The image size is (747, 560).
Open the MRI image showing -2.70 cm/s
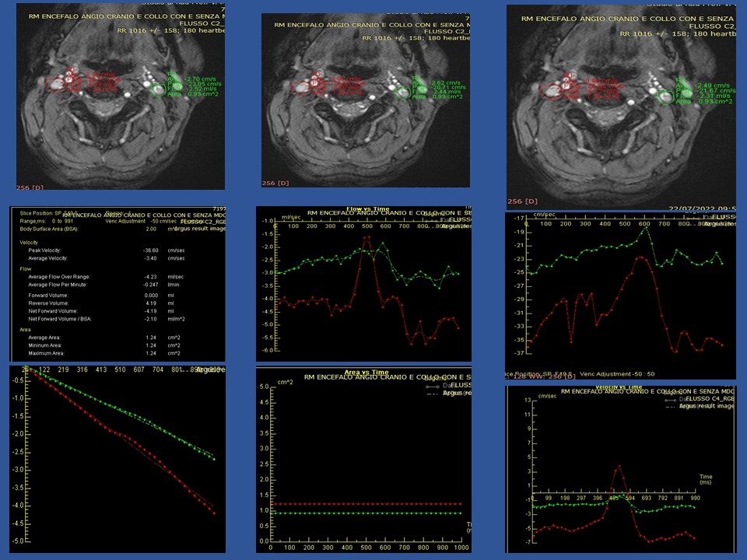(121, 96)
